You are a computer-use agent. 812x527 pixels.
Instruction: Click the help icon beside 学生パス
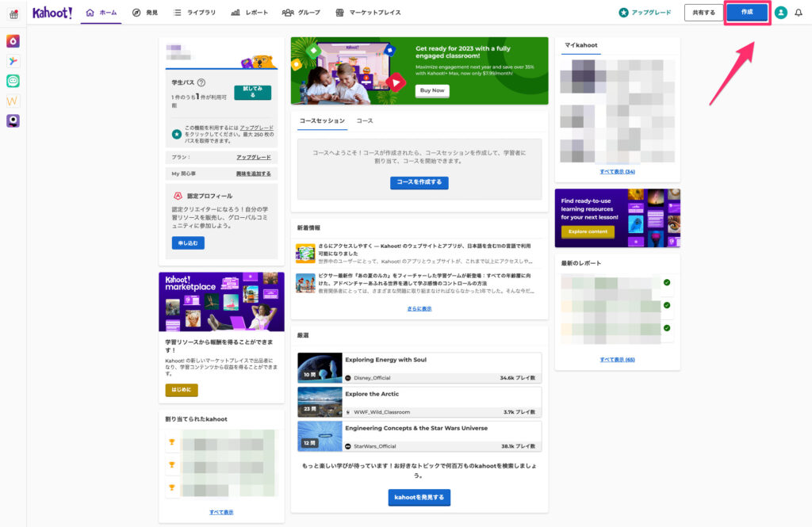[x=201, y=82]
